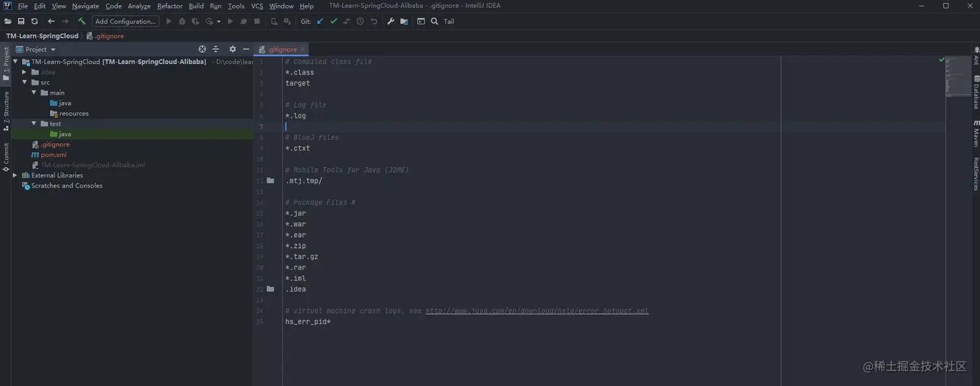The height and width of the screenshot is (386, 980).
Task: Toggle the 1: Project tool window
Action: click(x=6, y=64)
